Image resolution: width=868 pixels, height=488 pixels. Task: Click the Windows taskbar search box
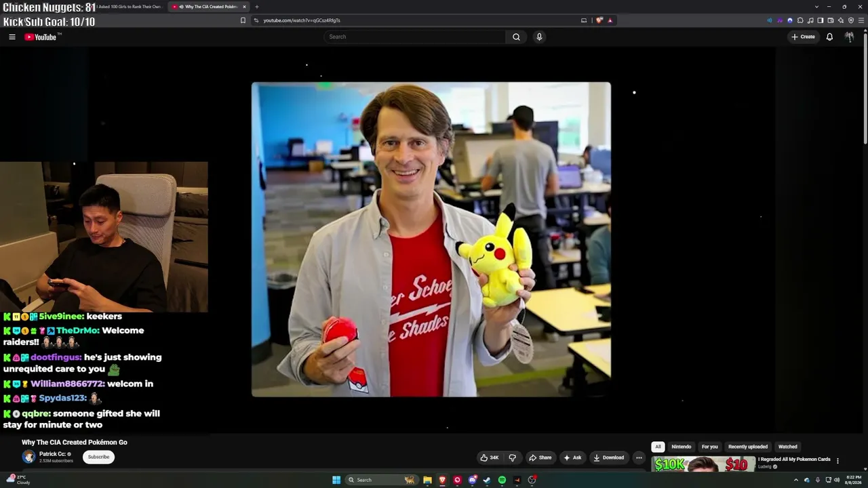(381, 480)
